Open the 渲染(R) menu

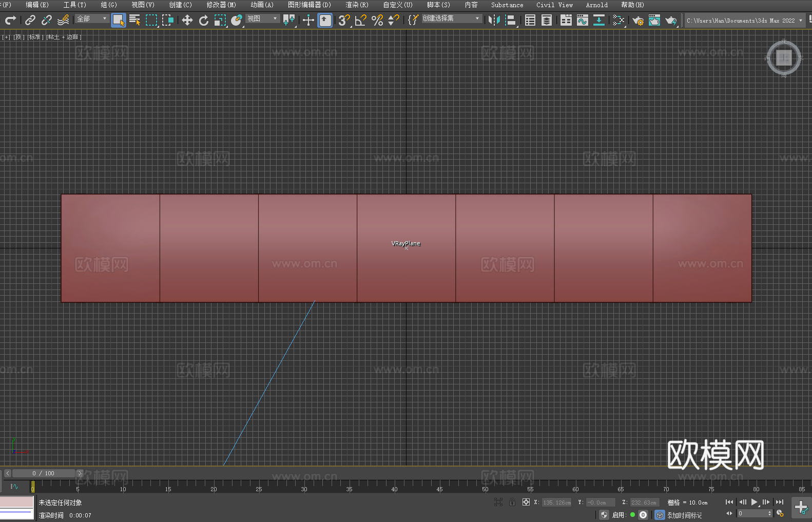pyautogui.click(x=357, y=5)
